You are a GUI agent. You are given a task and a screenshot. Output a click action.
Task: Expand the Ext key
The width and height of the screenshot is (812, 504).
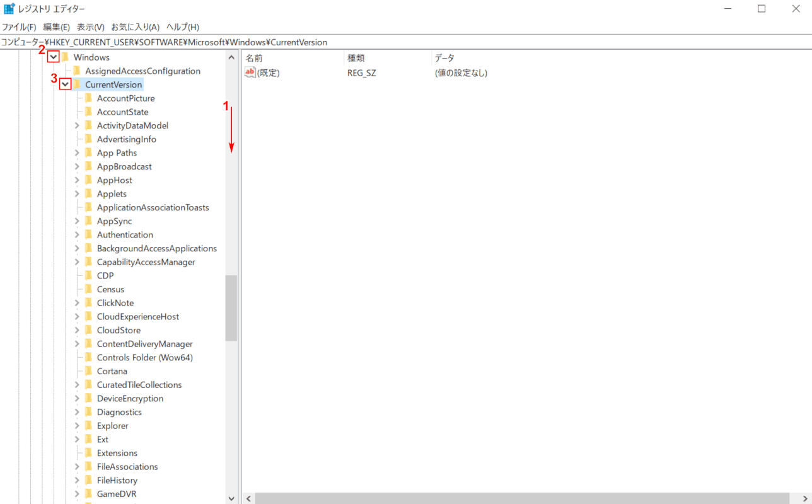[77, 440]
